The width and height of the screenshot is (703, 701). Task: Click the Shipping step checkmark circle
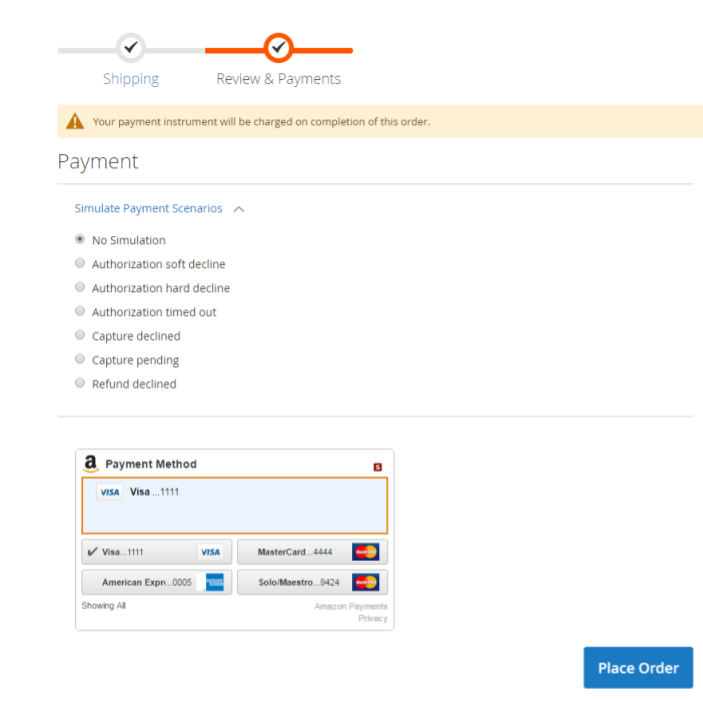(130, 48)
